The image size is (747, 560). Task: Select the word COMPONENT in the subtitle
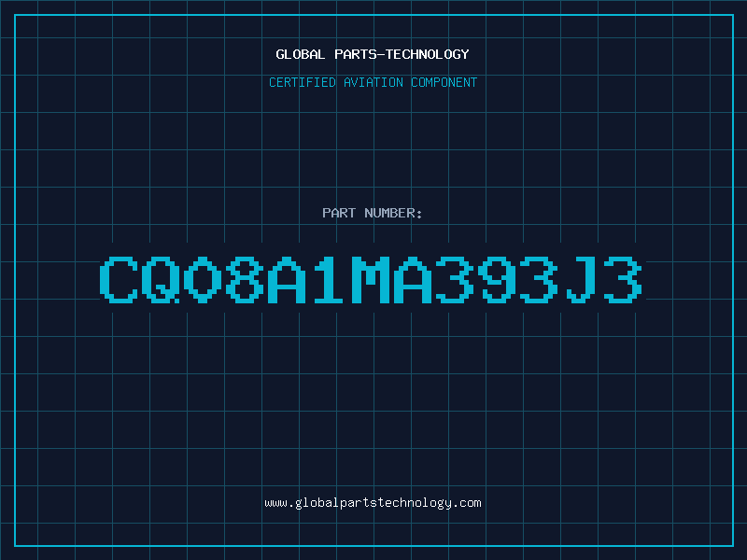[444, 82]
